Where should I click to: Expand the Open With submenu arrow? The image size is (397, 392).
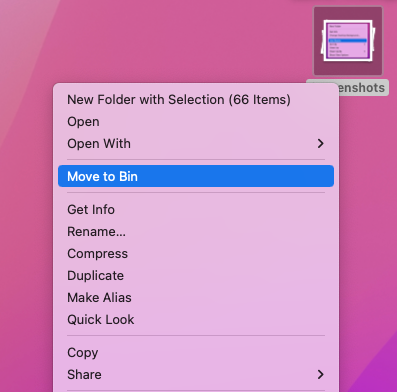[320, 144]
